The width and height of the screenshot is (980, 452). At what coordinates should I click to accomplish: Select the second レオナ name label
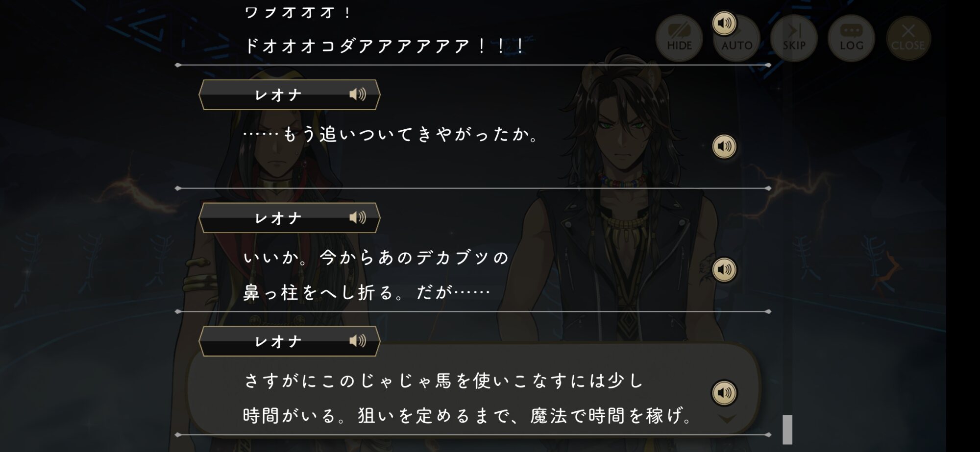(x=278, y=218)
